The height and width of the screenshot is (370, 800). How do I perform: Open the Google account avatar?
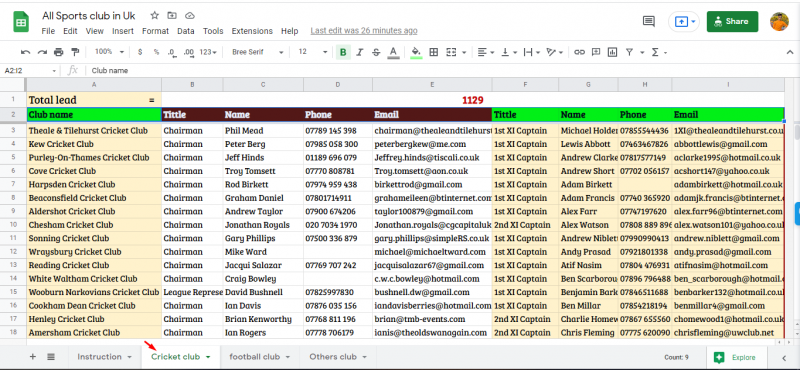pos(779,21)
